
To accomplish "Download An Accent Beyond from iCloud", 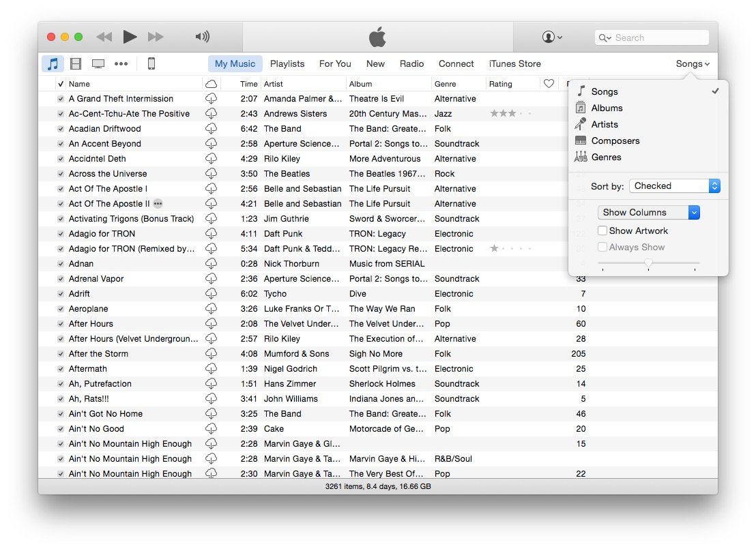I will 212,144.
